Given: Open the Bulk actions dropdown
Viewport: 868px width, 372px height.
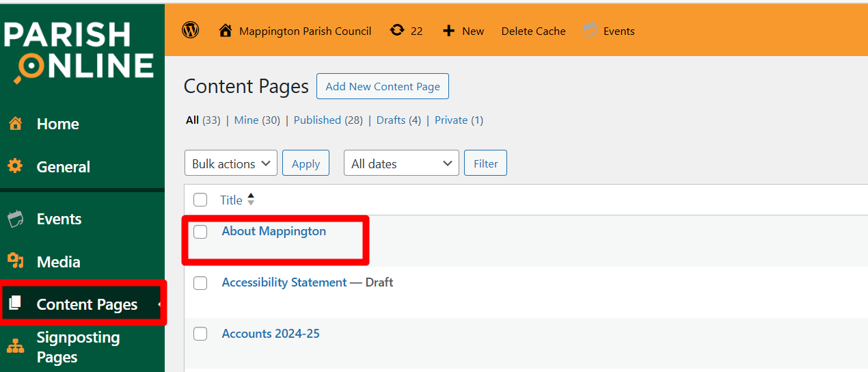Looking at the screenshot, I should pyautogui.click(x=231, y=163).
